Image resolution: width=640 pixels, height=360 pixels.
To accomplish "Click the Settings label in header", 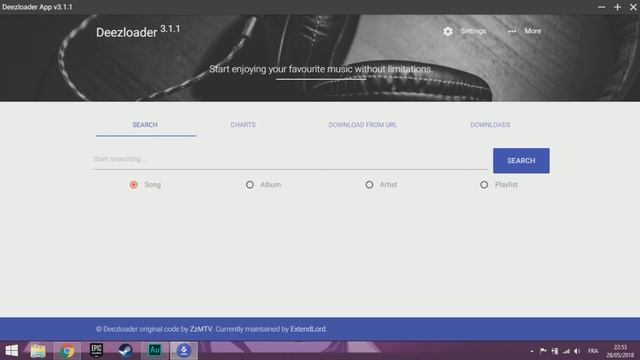I will point(473,31).
